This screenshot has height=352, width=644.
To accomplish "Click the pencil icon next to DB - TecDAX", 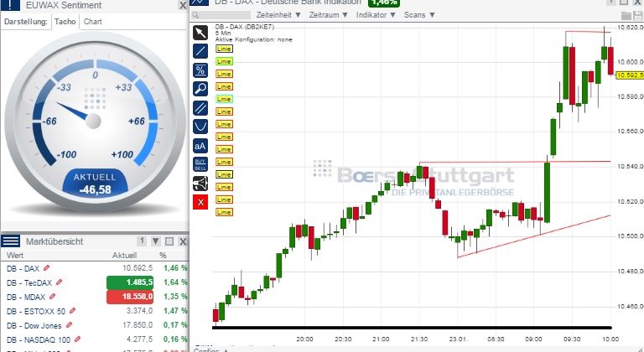I will pyautogui.click(x=60, y=282).
